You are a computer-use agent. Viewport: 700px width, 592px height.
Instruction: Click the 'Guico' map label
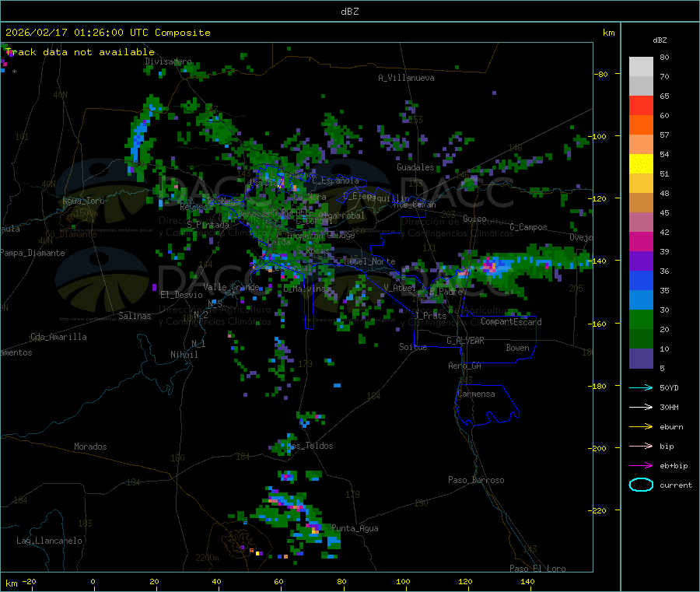tap(474, 219)
